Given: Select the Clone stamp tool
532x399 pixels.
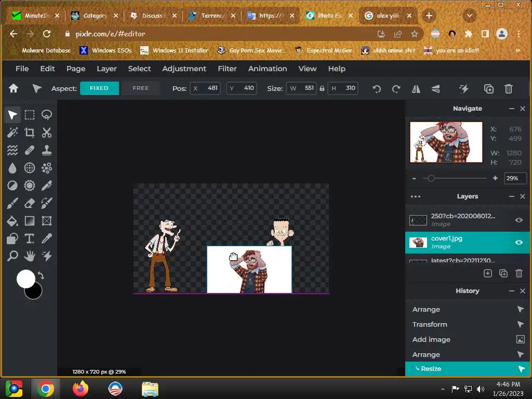Looking at the screenshot, I should (47, 150).
